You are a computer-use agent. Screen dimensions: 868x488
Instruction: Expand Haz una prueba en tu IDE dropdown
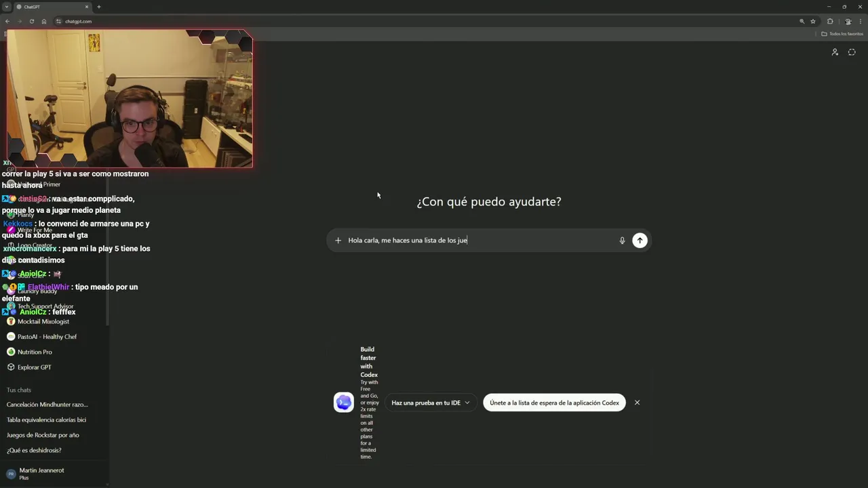431,403
